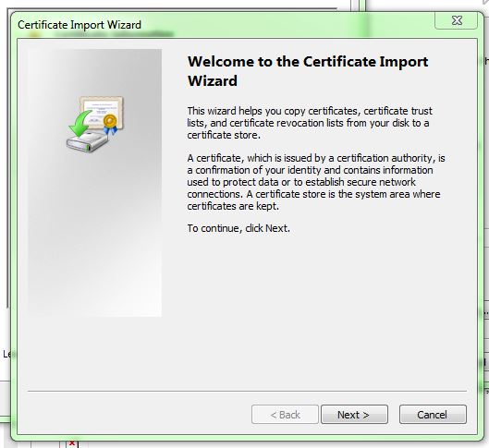Click the small red x icon below dialog
Viewport: 489px width, 448px height.
tap(72, 443)
